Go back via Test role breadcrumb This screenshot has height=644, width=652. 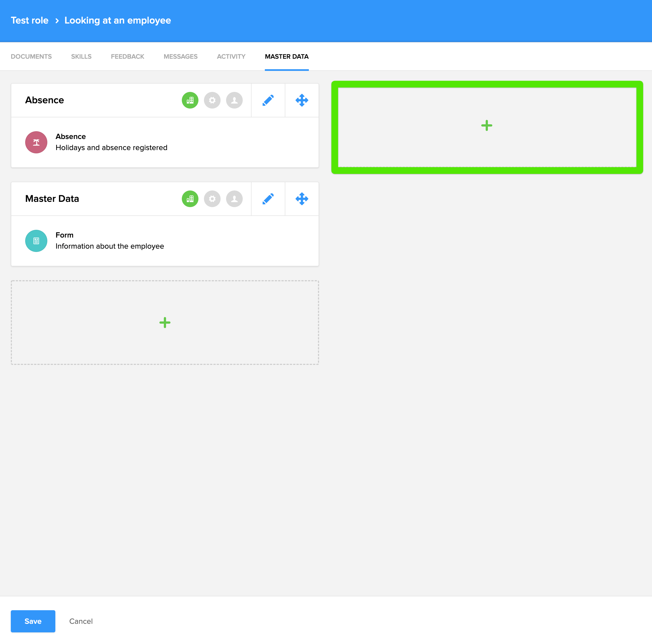pos(30,20)
